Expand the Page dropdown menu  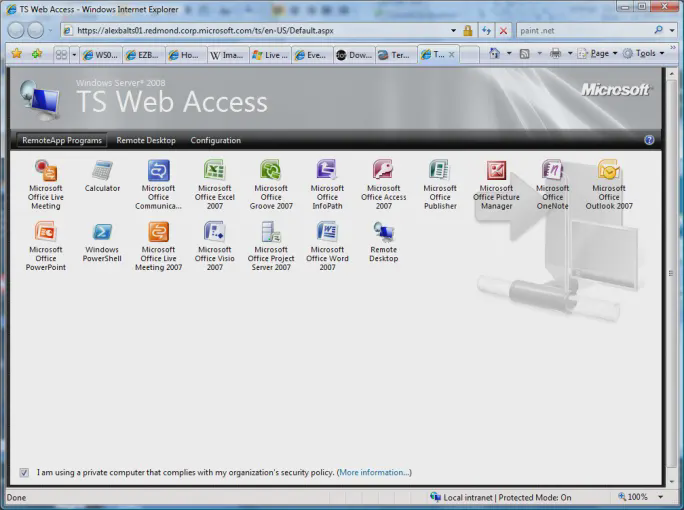(x=604, y=54)
